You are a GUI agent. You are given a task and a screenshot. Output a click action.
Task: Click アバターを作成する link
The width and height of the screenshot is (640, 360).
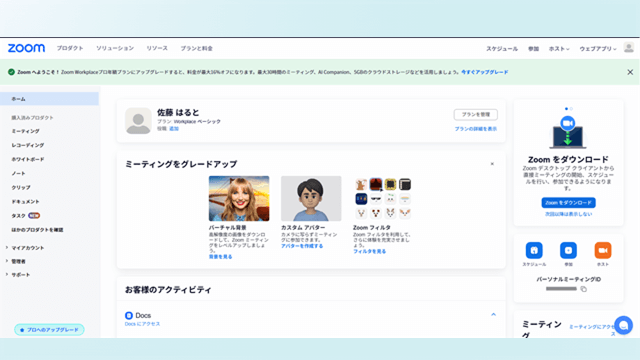coord(302,246)
